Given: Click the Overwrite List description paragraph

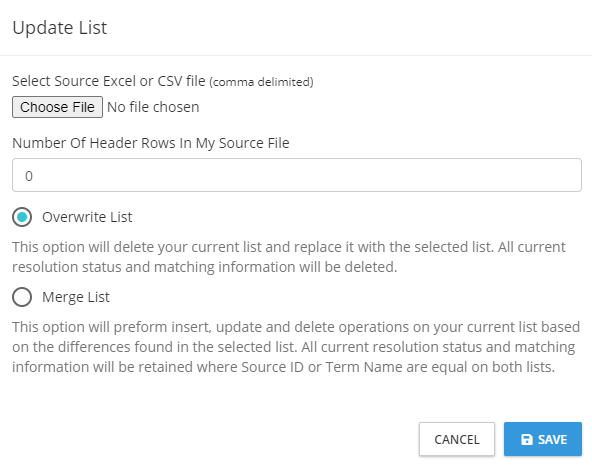Looking at the screenshot, I should coord(289,257).
